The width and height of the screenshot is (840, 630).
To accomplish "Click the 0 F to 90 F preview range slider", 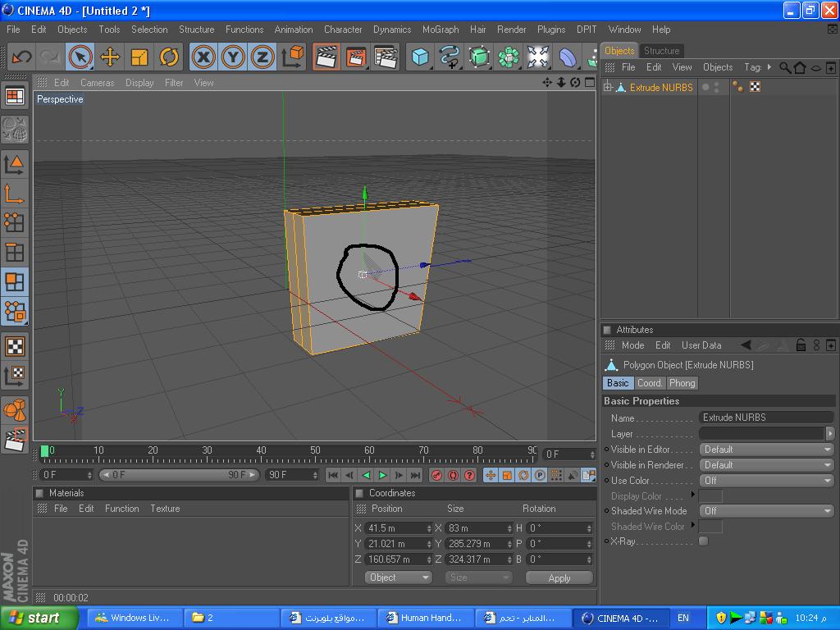I will (179, 475).
